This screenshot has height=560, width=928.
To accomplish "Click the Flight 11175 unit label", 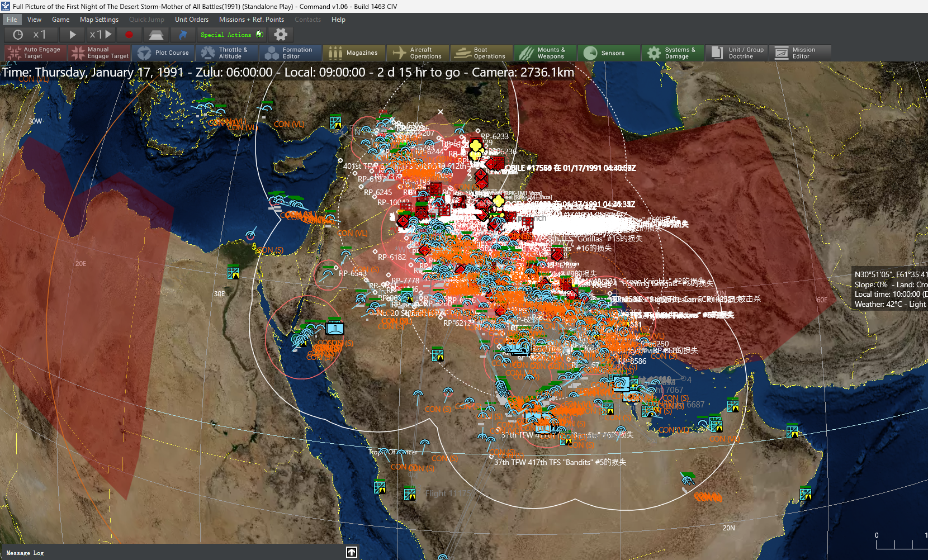I will [448, 493].
